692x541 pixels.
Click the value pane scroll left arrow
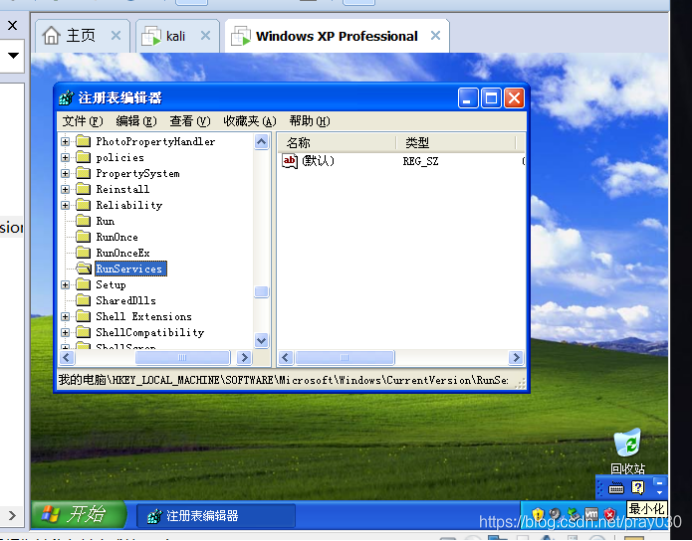[286, 357]
